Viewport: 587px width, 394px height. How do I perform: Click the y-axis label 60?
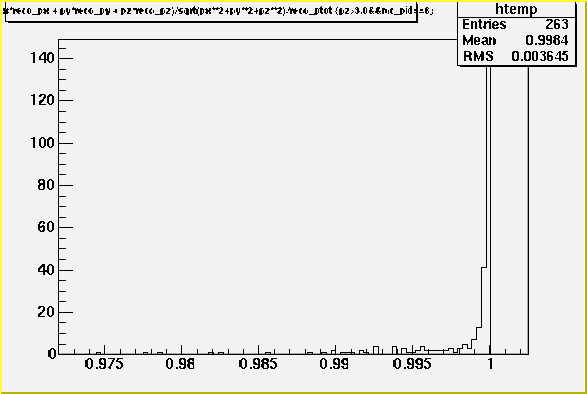[46, 227]
